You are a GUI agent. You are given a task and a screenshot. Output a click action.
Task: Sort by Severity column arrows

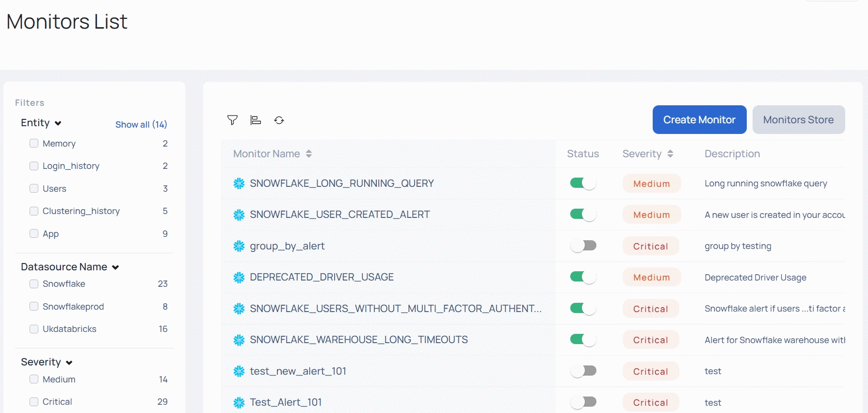click(670, 154)
